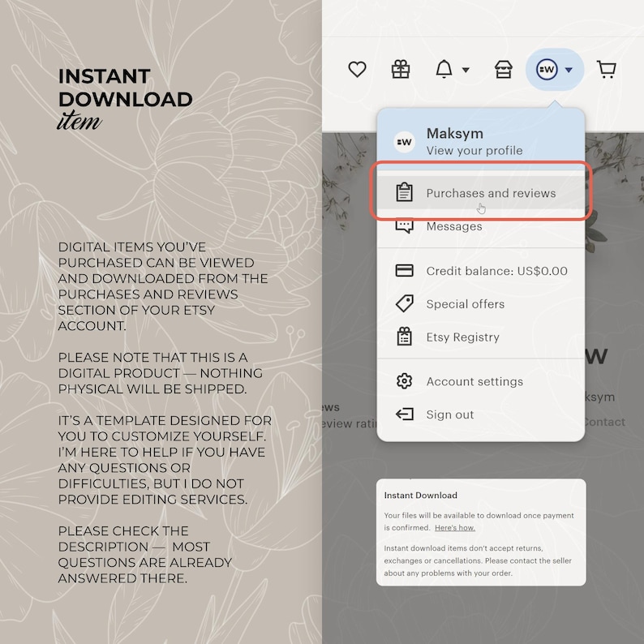Screen dimensions: 644x644
Task: Click 'View your profile' link
Action: tap(474, 151)
